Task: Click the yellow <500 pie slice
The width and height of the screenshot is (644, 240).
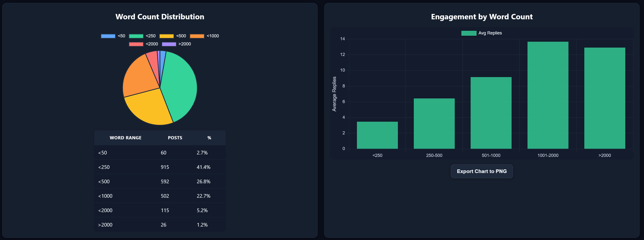Action: [x=150, y=108]
